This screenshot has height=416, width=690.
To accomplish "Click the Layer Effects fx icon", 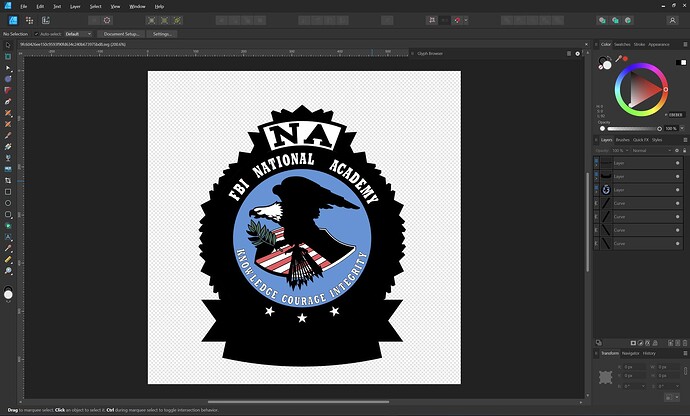I will click(648, 342).
